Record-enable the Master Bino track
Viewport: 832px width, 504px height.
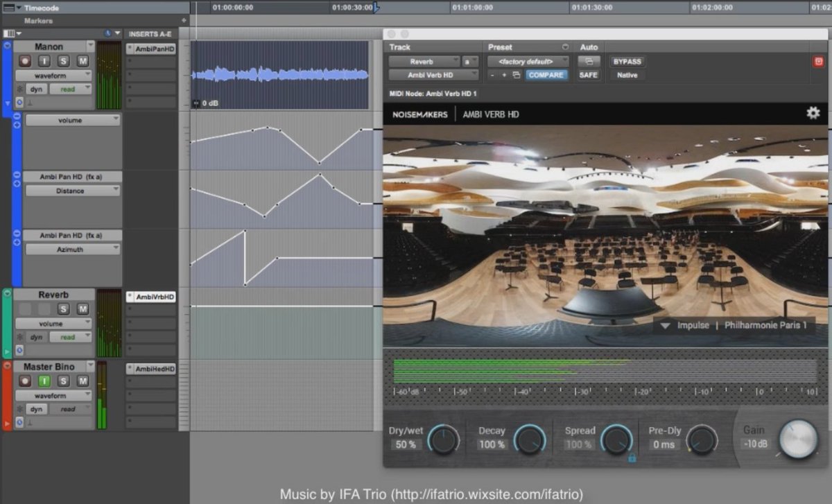[25, 381]
